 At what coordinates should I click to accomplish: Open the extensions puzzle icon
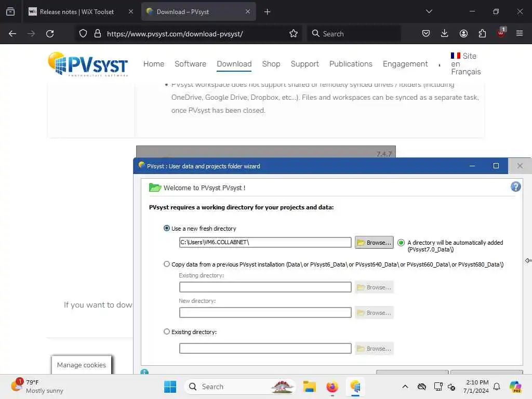482,33
